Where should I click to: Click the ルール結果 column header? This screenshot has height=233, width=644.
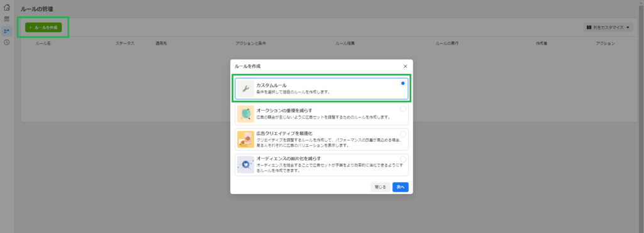point(345,43)
